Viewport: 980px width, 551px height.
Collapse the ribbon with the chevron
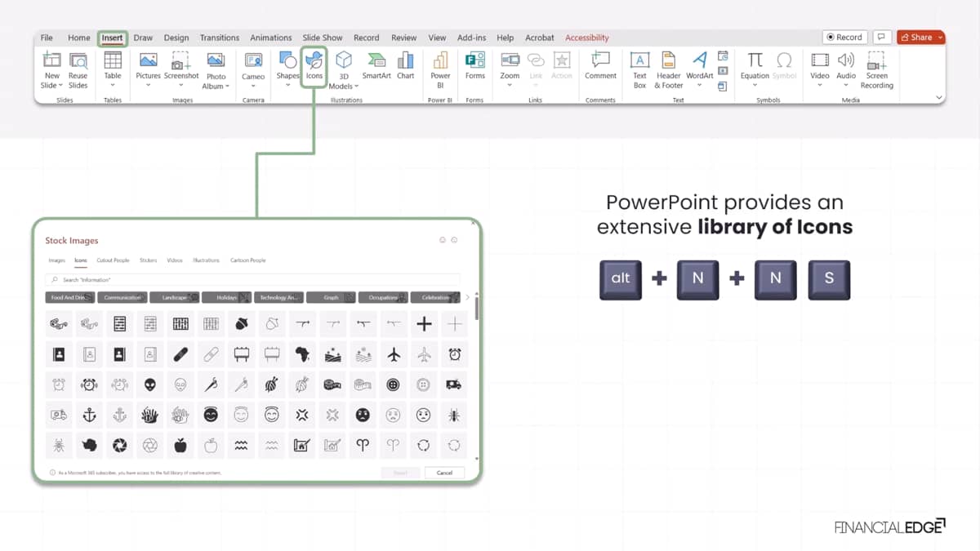coord(939,98)
